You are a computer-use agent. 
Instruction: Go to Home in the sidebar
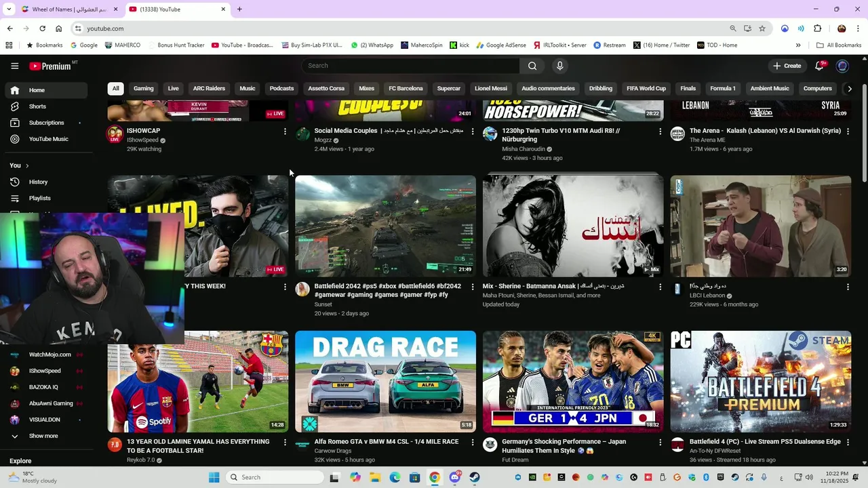46,90
